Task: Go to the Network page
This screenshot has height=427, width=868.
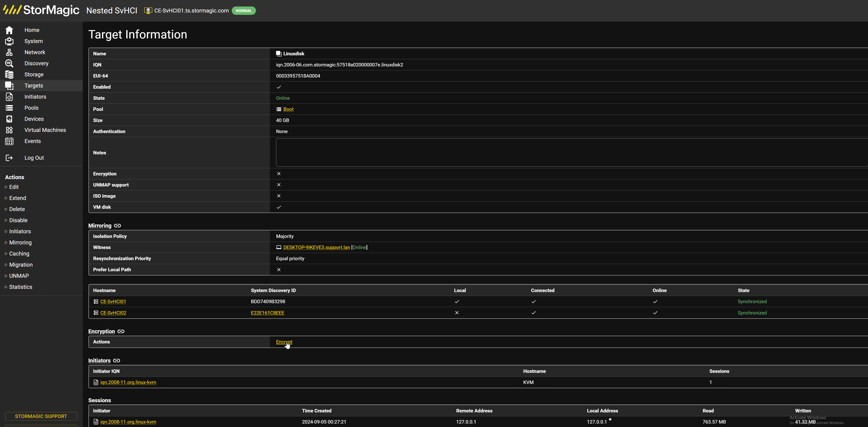Action: (x=35, y=52)
